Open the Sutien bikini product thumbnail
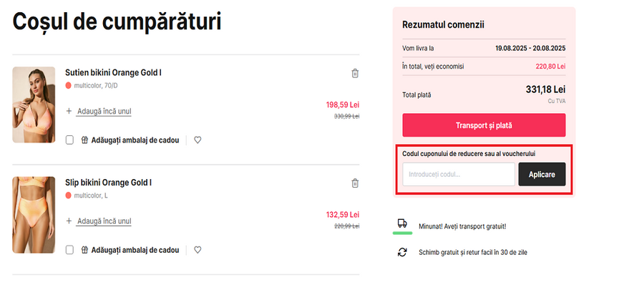Image resolution: width=644 pixels, height=290 pixels. click(34, 105)
